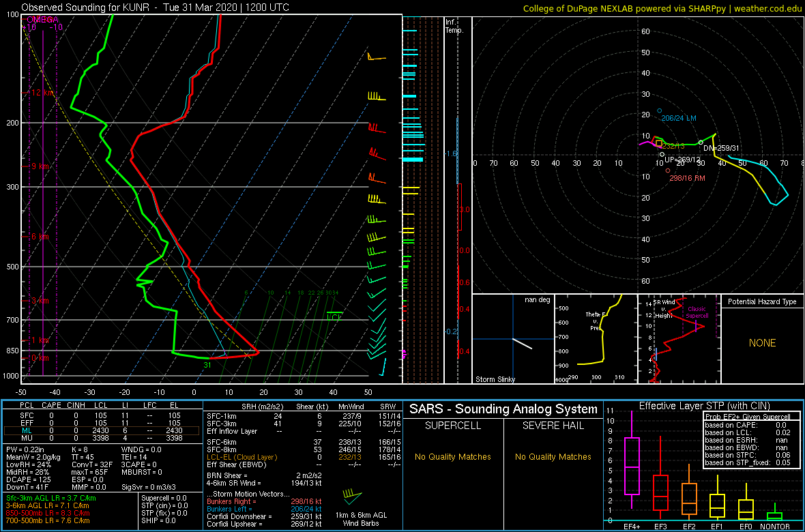Click the Corfidi downshear DN marker circle
This screenshot has width=805, height=532.
(x=701, y=143)
